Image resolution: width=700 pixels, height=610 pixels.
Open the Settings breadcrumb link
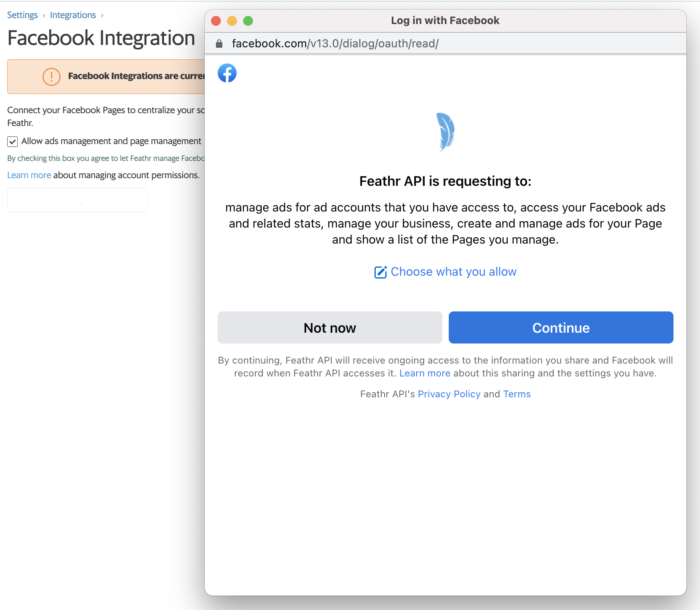pyautogui.click(x=22, y=15)
